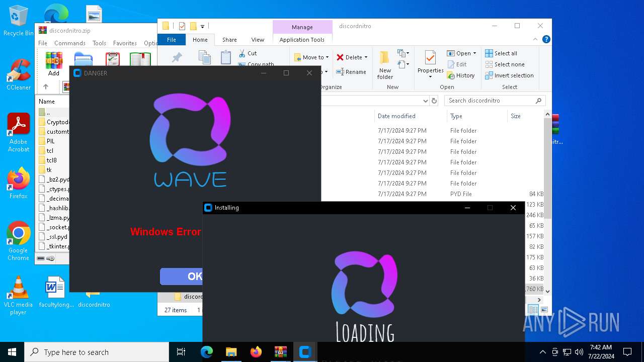The image size is (644, 362).
Task: Expand the Delete dropdown arrow
Action: tap(366, 57)
